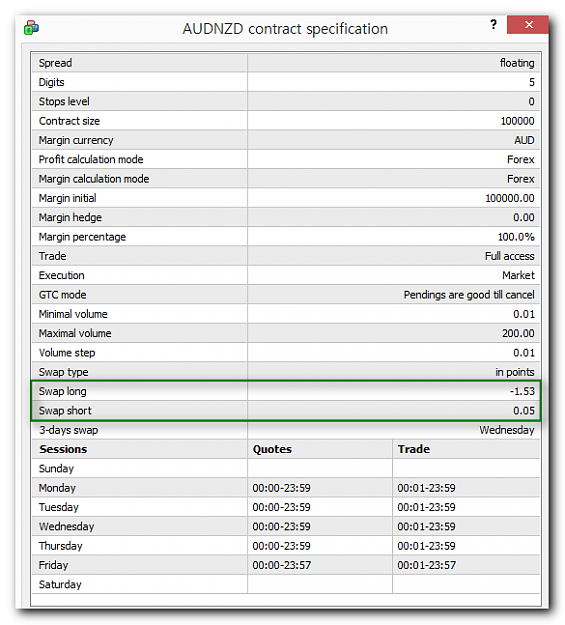Click Thursday trade time 00:01-23:59
The image size is (565, 625).
tap(426, 546)
